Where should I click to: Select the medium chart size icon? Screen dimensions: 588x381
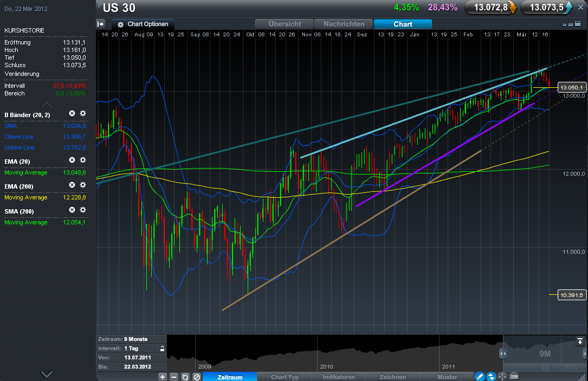pos(571,24)
